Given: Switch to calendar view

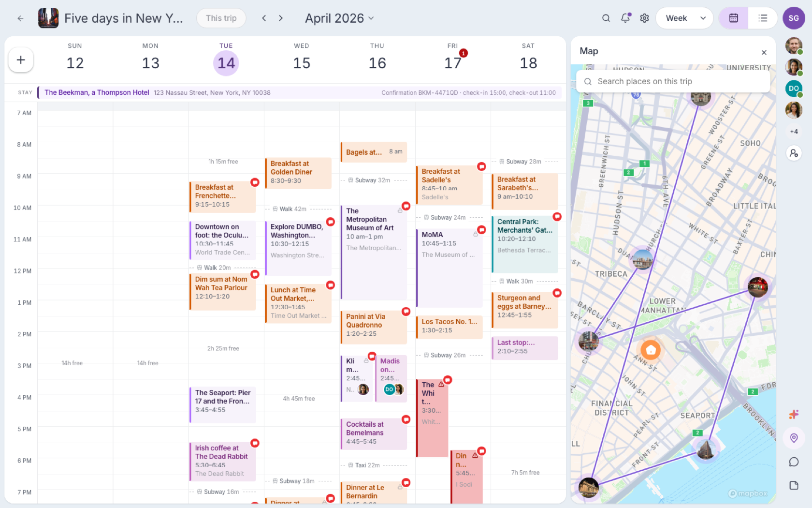Looking at the screenshot, I should pos(733,18).
